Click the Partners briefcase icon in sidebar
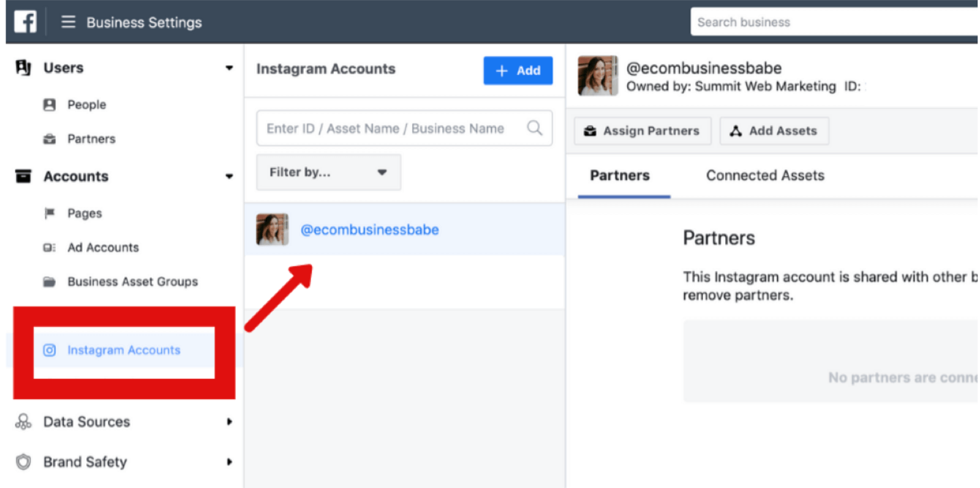Viewport: 980px width, 488px height. (50, 139)
